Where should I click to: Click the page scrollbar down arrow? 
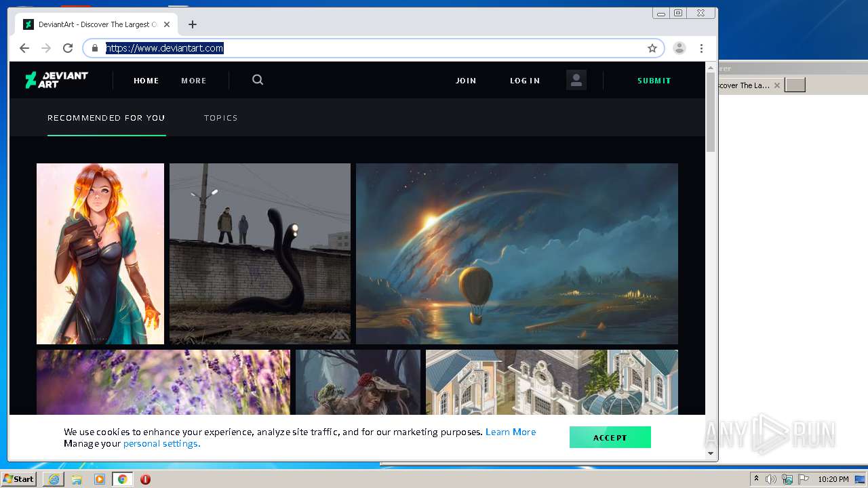coord(711,453)
